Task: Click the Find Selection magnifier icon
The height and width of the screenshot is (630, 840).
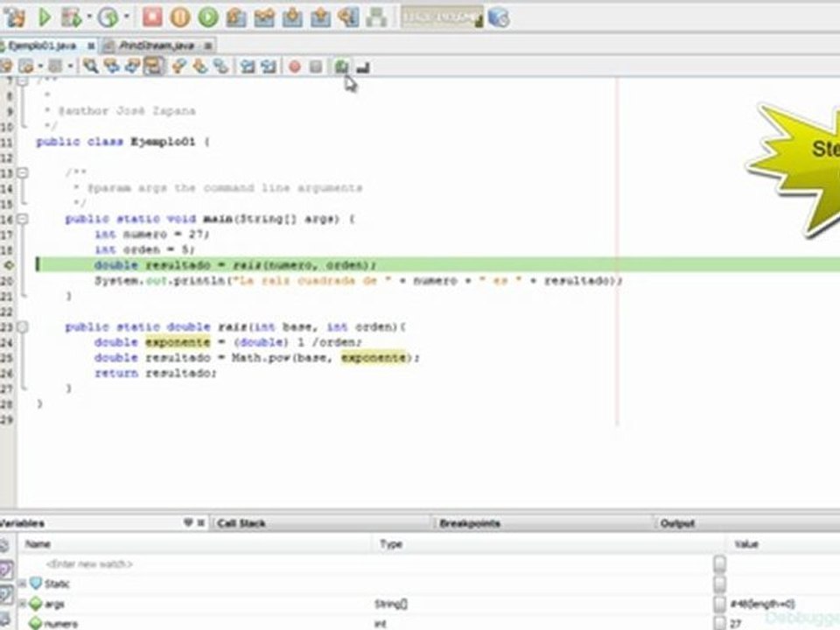Action: pyautogui.click(x=90, y=66)
